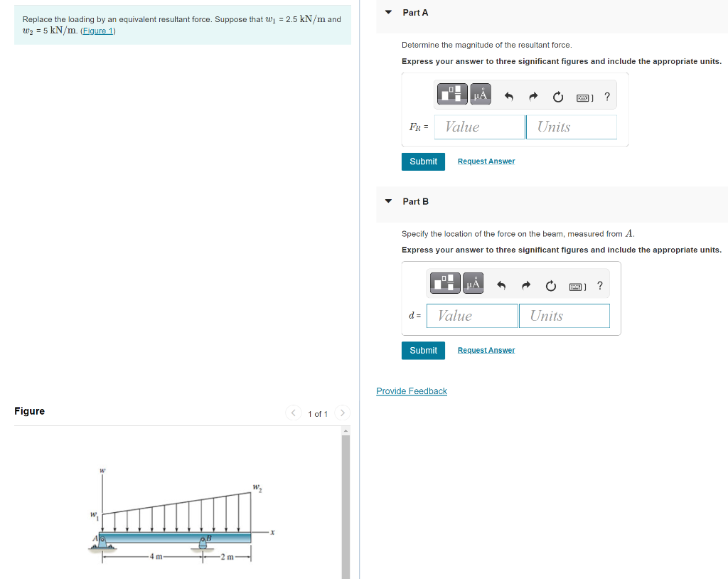Click the next figure navigation arrow
The image size is (728, 579).
pyautogui.click(x=342, y=413)
